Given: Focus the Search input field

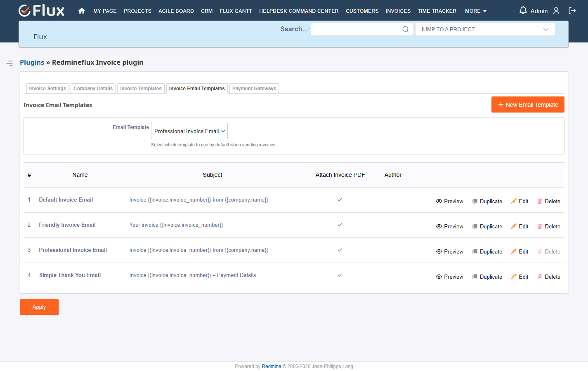Looking at the screenshot, I should coord(362,29).
